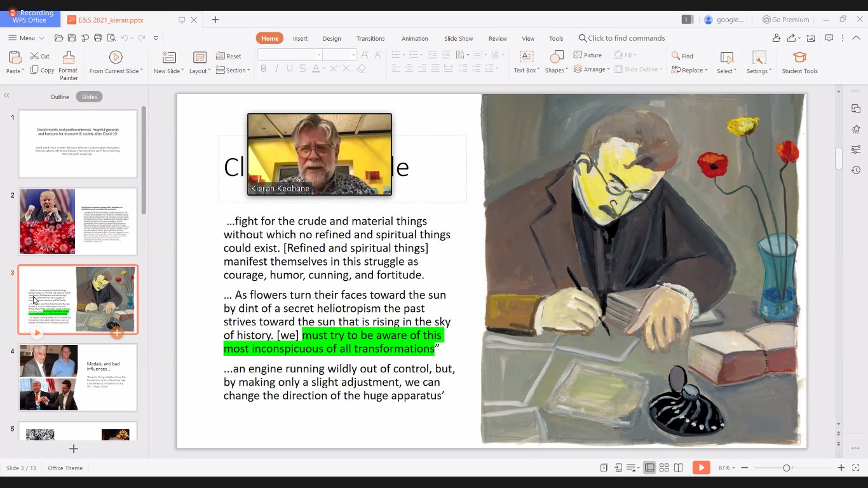Image resolution: width=868 pixels, height=488 pixels.
Task: Click the Cut scissors icon
Action: 34,56
